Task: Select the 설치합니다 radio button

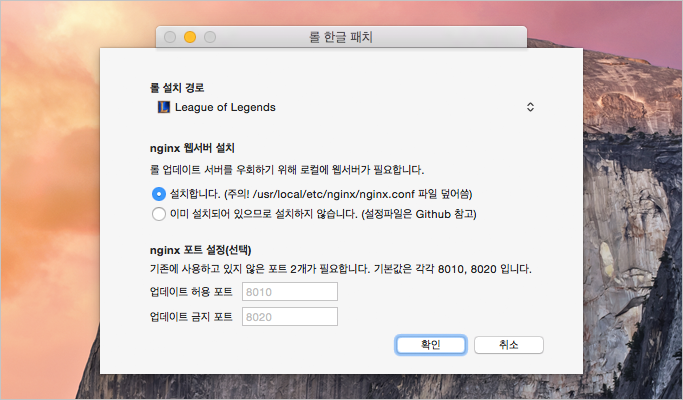Action: pos(159,194)
